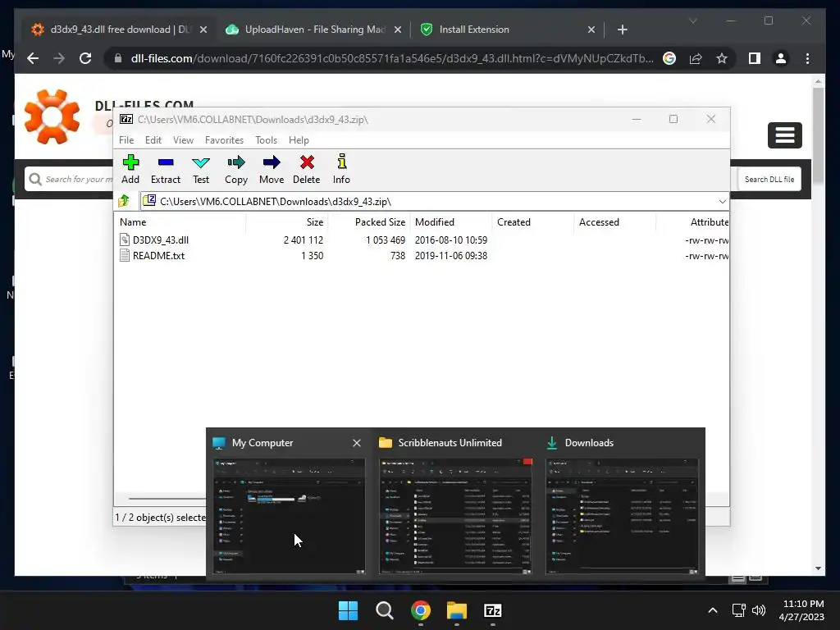This screenshot has height=630, width=840.
Task: Click the DLL-files orange gear logo
Action: click(x=52, y=116)
